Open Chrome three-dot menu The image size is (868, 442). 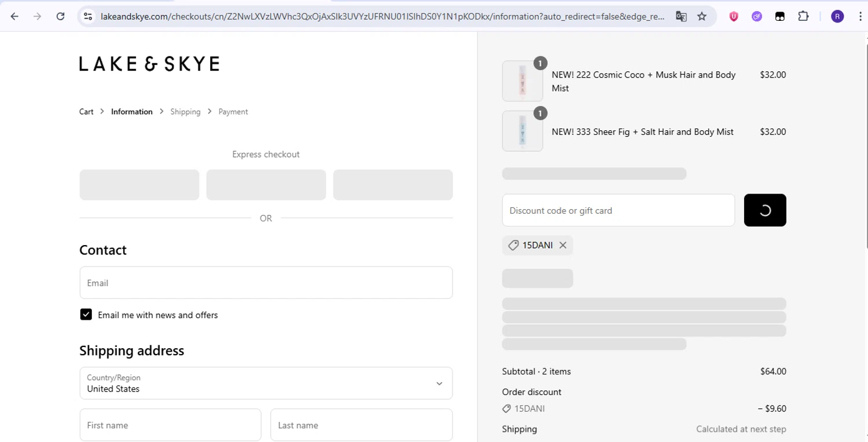click(860, 16)
